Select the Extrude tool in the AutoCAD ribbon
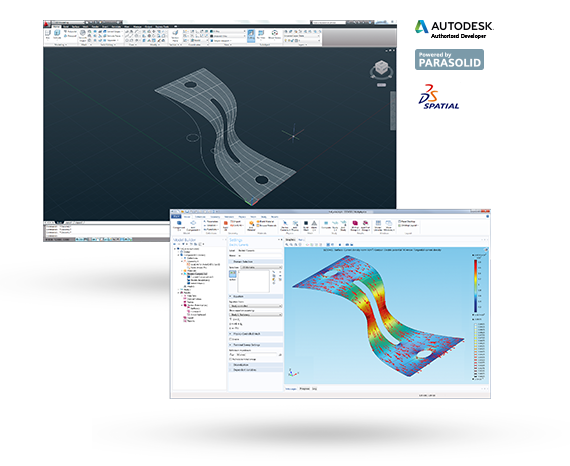Screen dimensions: 570x466 pyautogui.click(x=57, y=35)
